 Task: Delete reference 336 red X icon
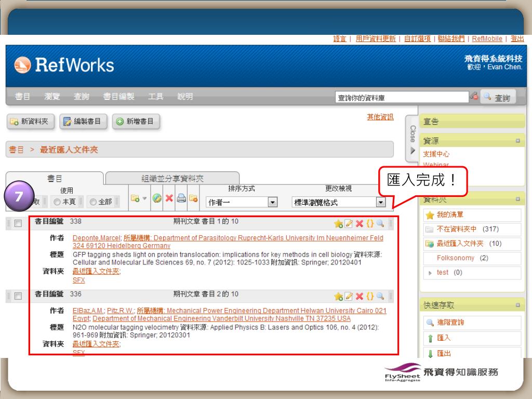point(360,296)
